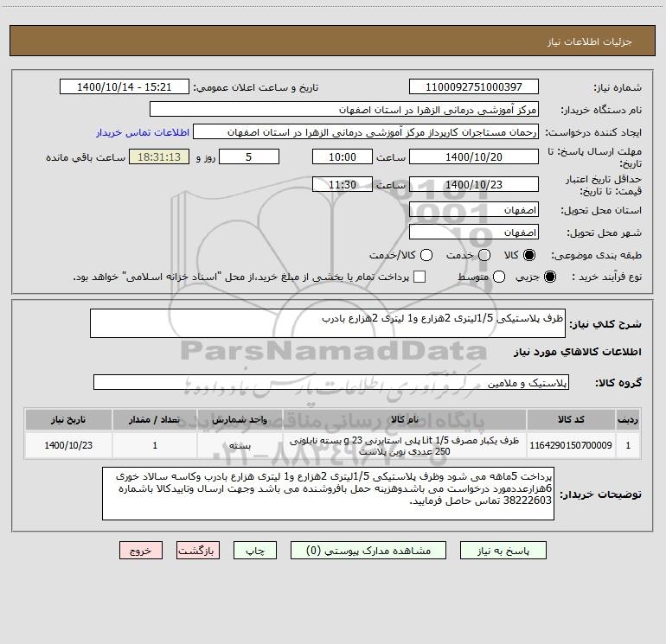Open the buyer contact info link
Screen dimensions: 666x644
click(143, 132)
